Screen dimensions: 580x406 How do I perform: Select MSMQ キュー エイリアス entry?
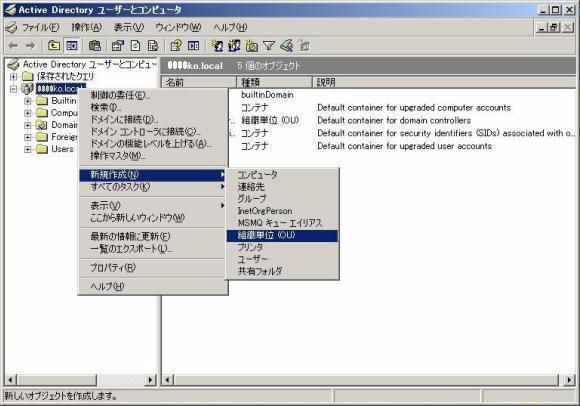point(282,223)
